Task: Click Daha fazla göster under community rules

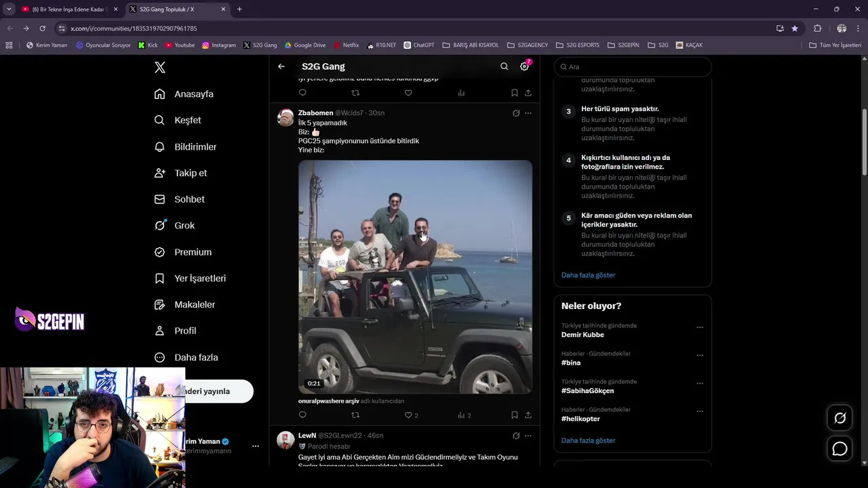Action: coord(588,275)
